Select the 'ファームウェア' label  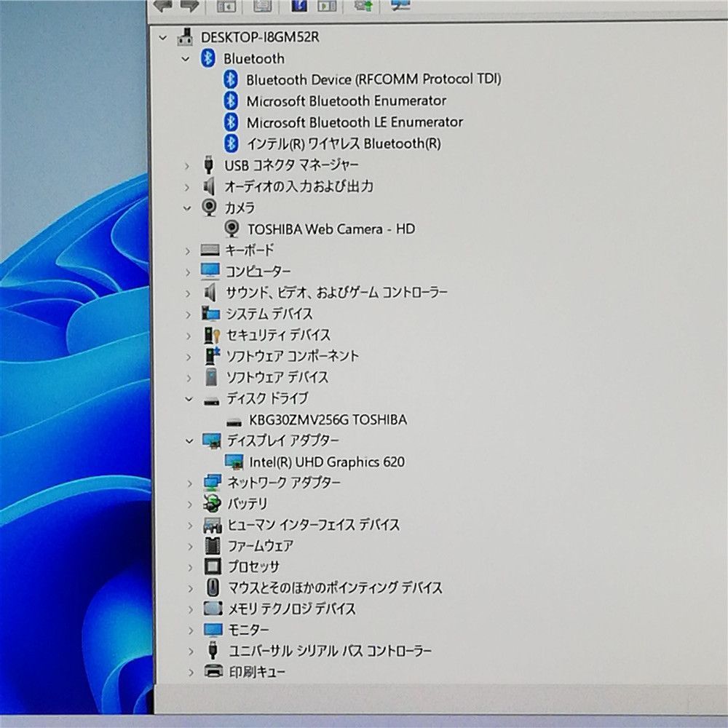coord(261,545)
